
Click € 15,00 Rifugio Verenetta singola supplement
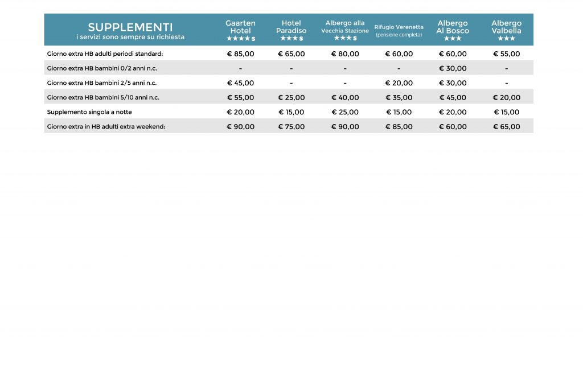coord(399,112)
